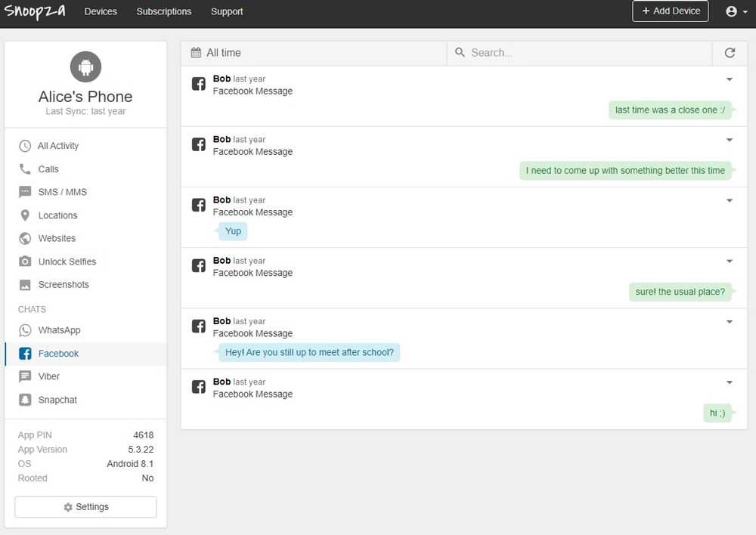This screenshot has width=756, height=535.
Task: Open the All time date filter
Action: tap(216, 53)
